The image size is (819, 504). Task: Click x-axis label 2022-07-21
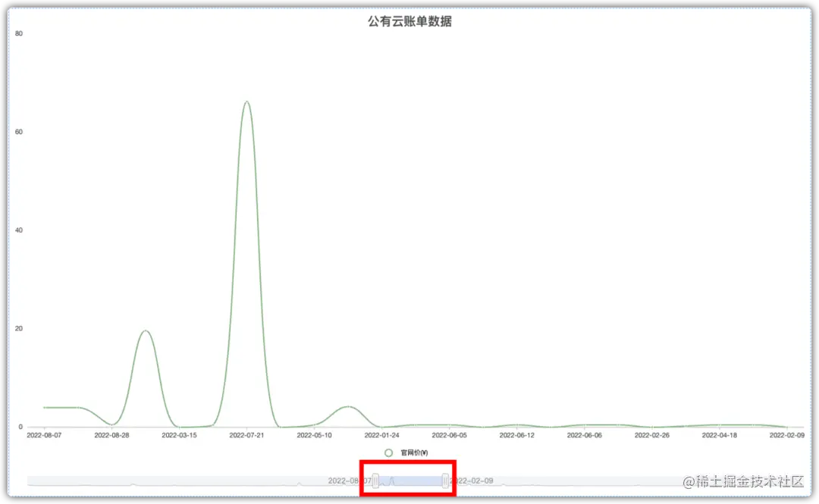tap(246, 435)
